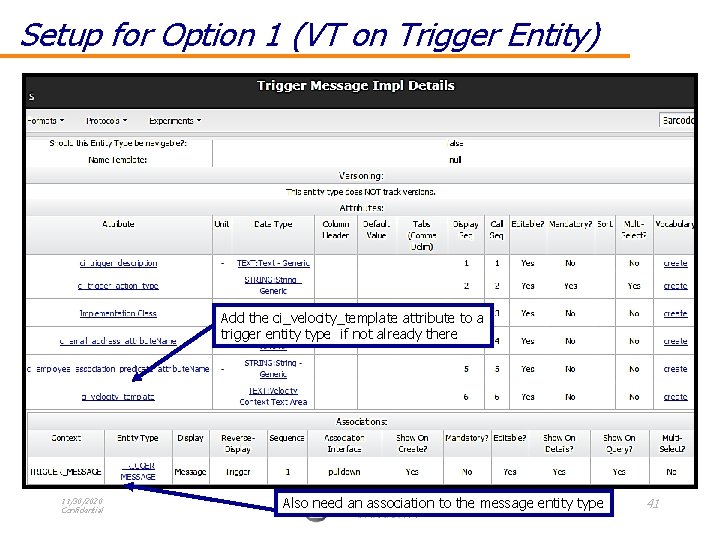Viewport: 720px width, 540px height.
Task: Click into the Barcode search field
Action: click(677, 120)
